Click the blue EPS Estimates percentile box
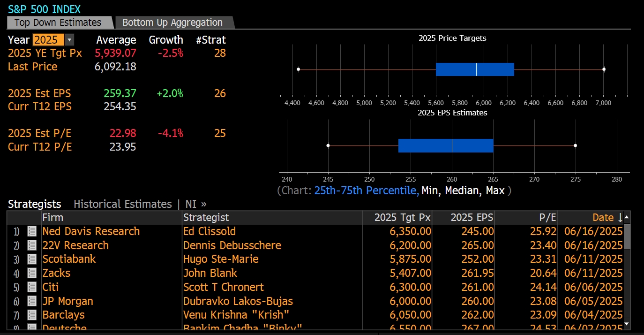The height and width of the screenshot is (335, 644). (446, 145)
